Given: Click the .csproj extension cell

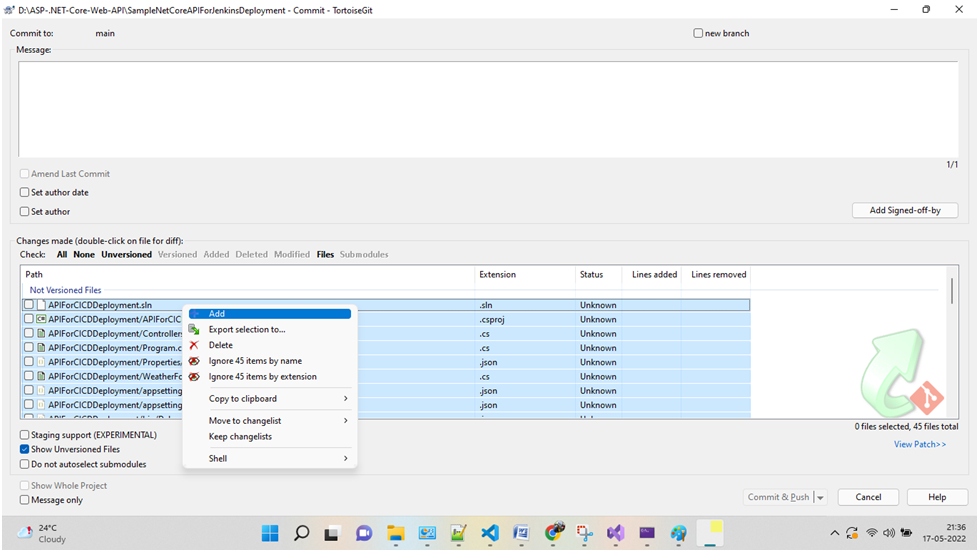Looking at the screenshot, I should [491, 319].
